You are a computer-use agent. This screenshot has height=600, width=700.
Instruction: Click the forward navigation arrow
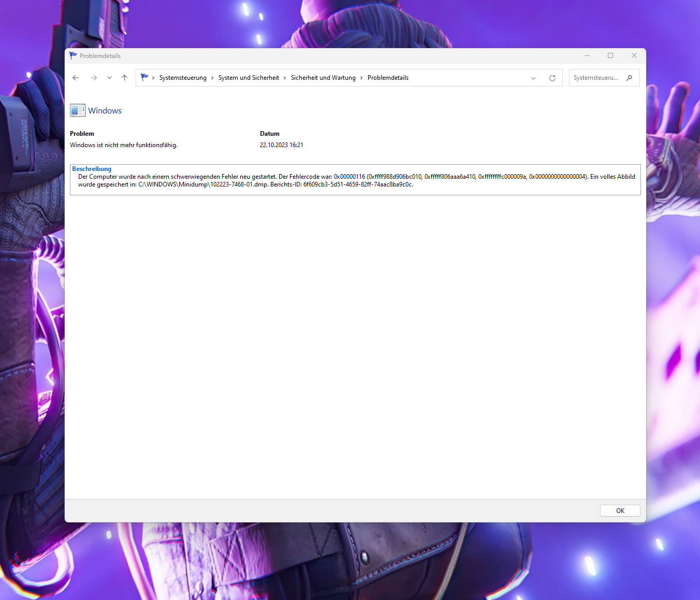tap(94, 78)
